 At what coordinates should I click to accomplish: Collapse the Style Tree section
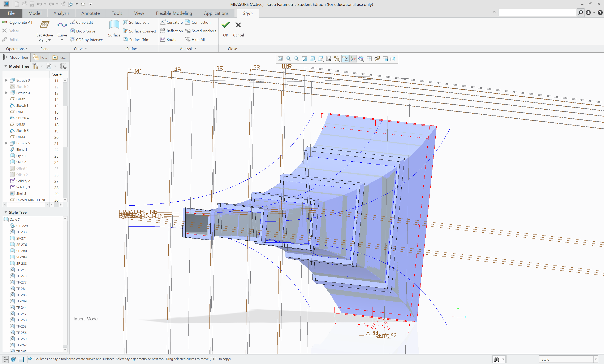click(x=6, y=212)
